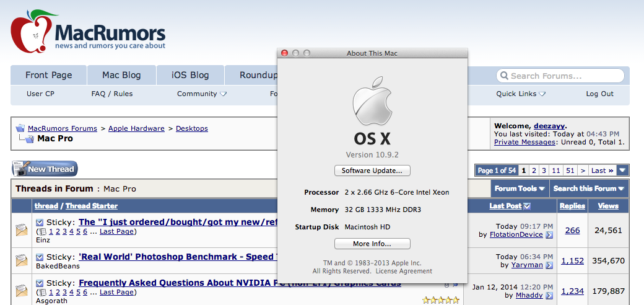Click sticky checkmark icon in Photoshop Benchmark row

click(40, 257)
